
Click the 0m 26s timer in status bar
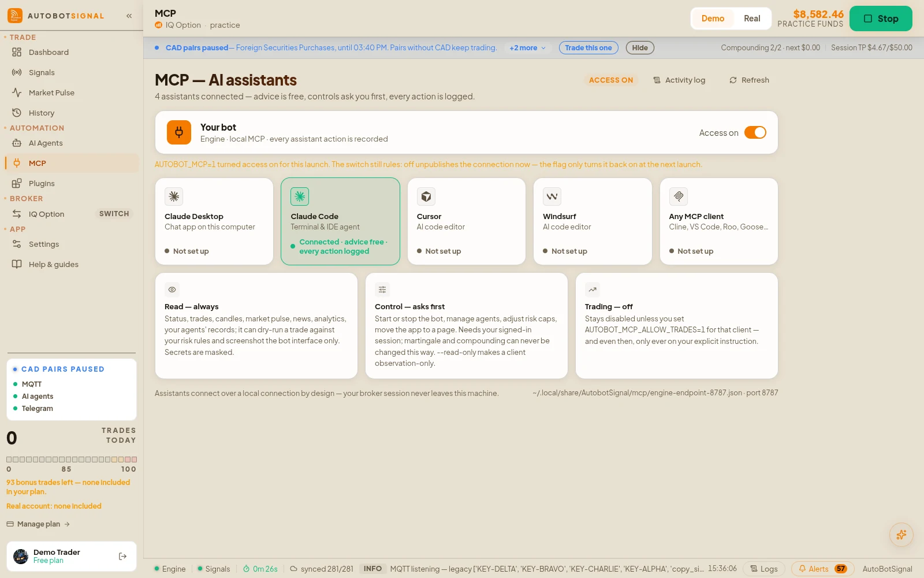pyautogui.click(x=260, y=569)
